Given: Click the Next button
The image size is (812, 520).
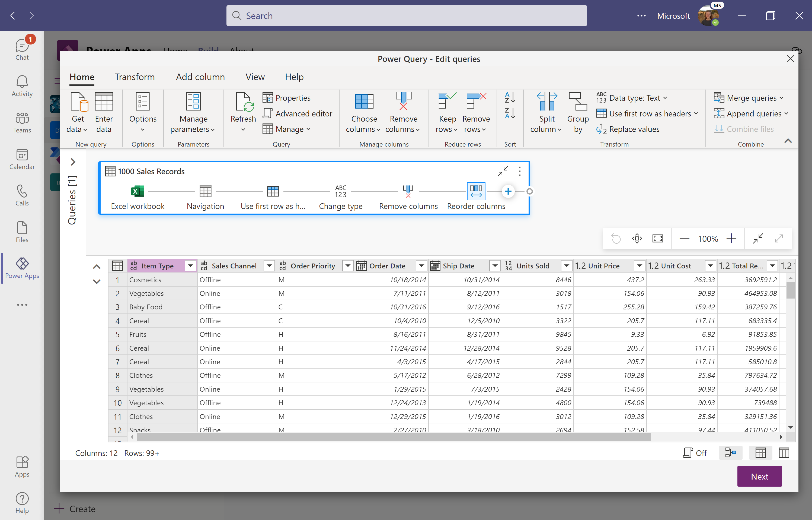Looking at the screenshot, I should [x=760, y=476].
